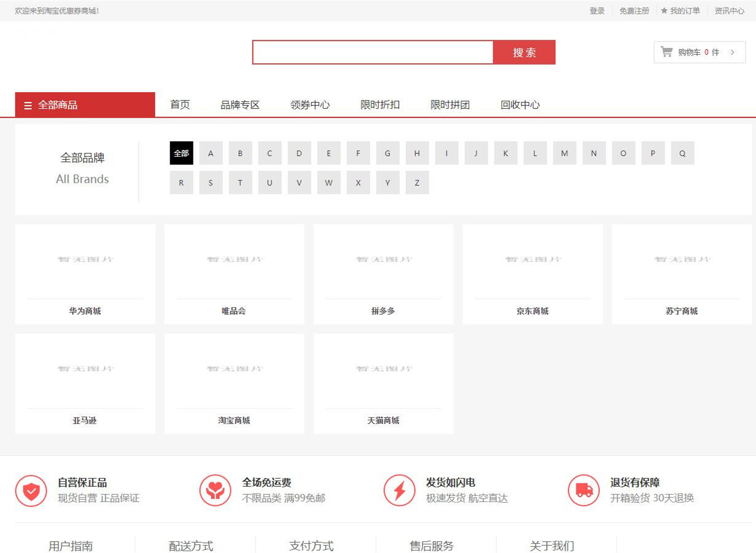Click the heart-in-hands icon for 全场免运费
Screen dimensions: 756x553
point(215,491)
